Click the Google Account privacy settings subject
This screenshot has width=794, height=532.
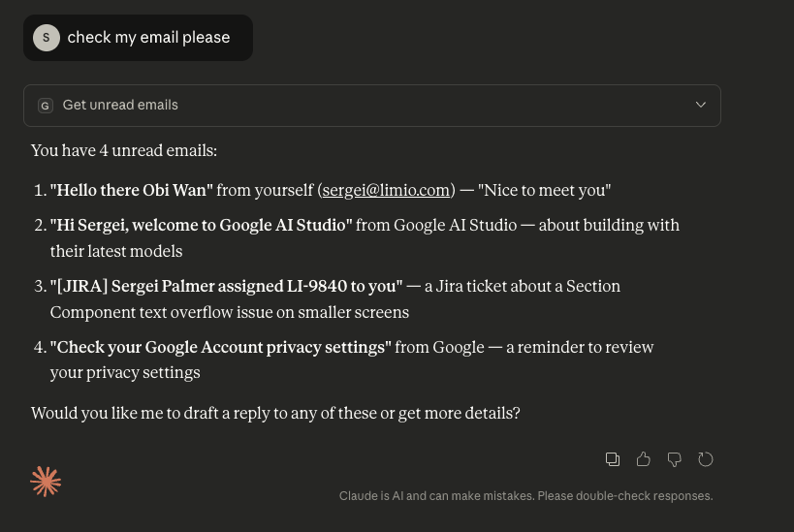221,348
